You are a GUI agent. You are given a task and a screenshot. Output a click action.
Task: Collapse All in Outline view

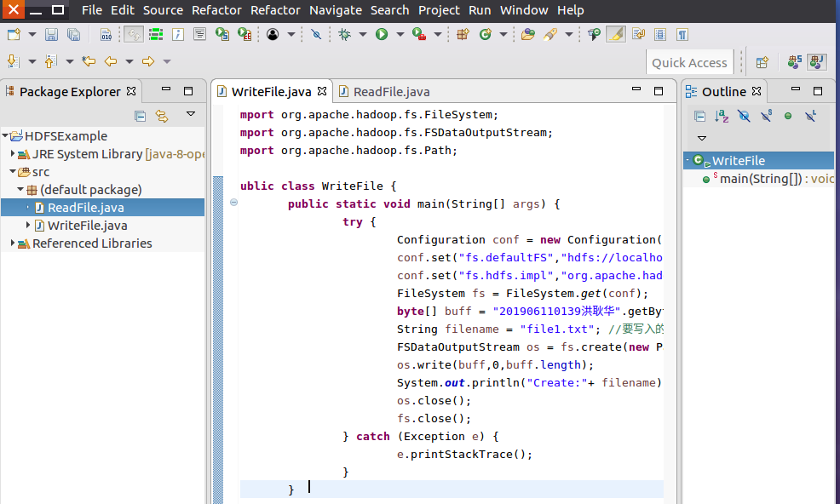(699, 116)
